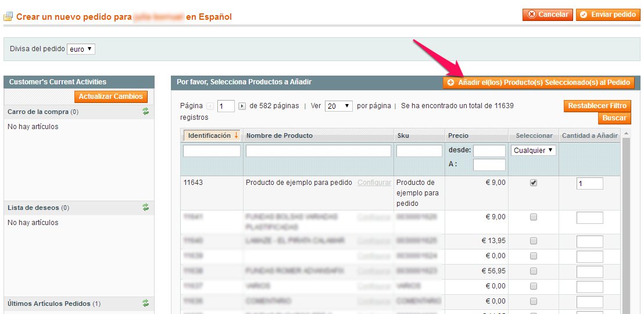Open the Divisa del pedido dropdown
The image size is (644, 314).
(x=81, y=49)
